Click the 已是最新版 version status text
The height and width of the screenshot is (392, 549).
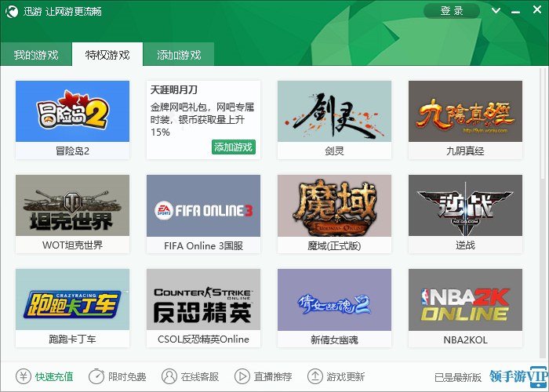458,378
